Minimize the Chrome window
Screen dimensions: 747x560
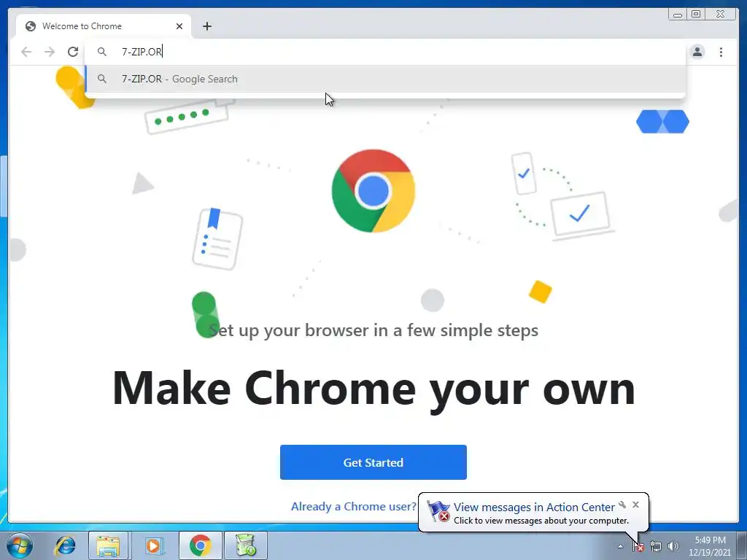678,15
